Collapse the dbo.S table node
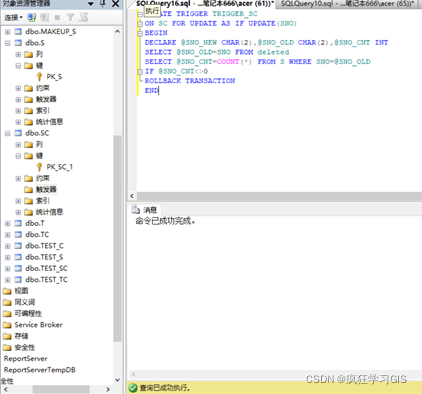The width and height of the screenshot is (422, 394). click(x=8, y=43)
